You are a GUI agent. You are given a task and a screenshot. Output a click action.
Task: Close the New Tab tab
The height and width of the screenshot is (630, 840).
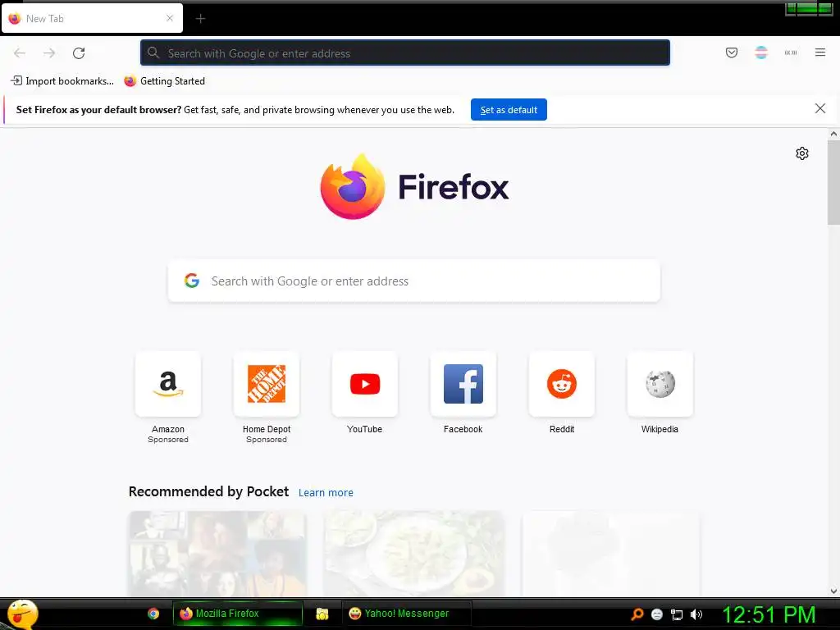pyautogui.click(x=170, y=18)
